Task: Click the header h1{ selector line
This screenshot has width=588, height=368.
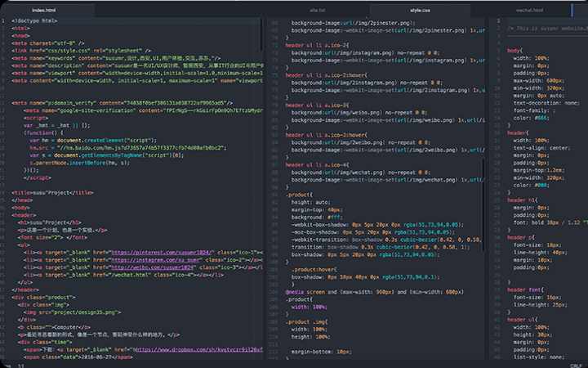Action: (523, 200)
